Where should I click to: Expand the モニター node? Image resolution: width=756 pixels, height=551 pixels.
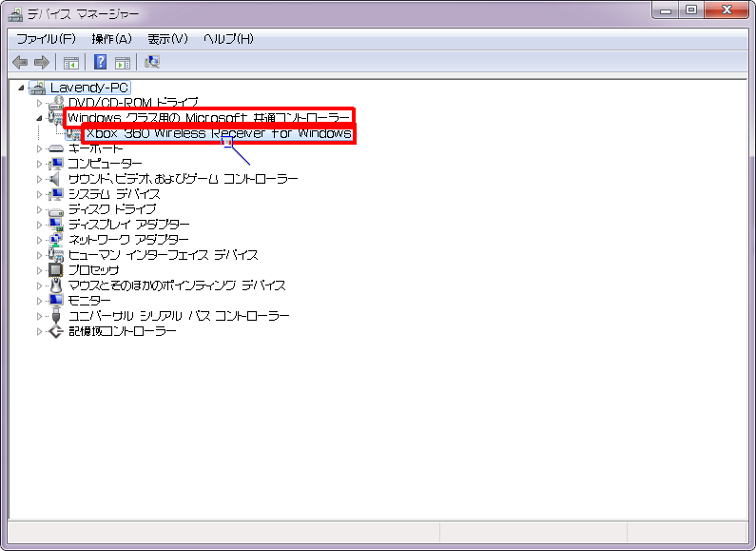(x=40, y=301)
